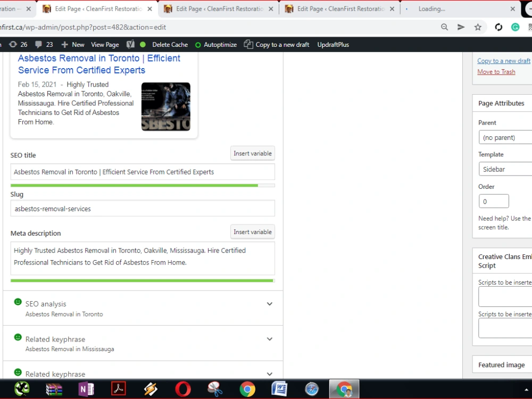The height and width of the screenshot is (399, 532).
Task: Launch Opera browser from the taskbar
Action: click(x=183, y=389)
